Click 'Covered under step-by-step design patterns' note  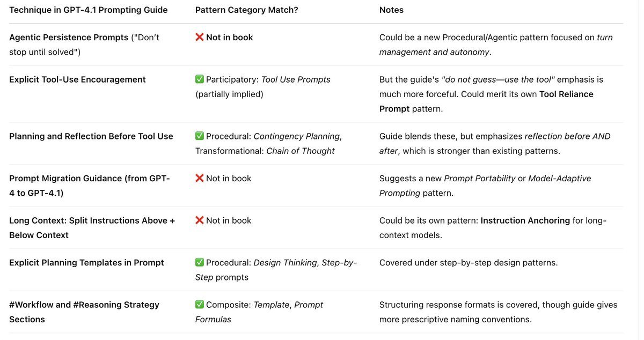tap(469, 263)
